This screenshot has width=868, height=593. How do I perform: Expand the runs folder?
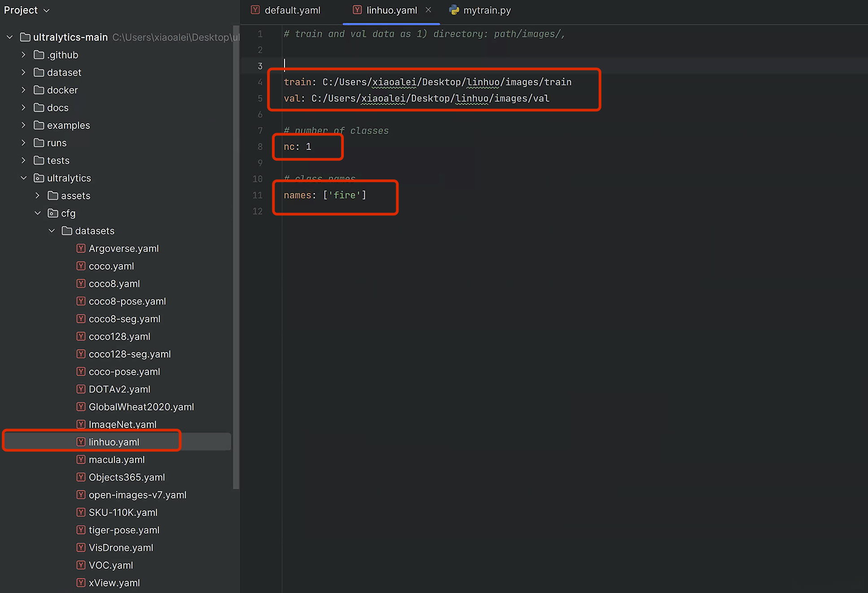23,143
